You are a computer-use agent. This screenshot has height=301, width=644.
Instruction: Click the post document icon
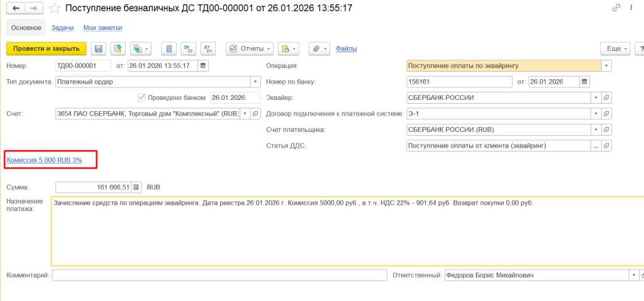(117, 48)
